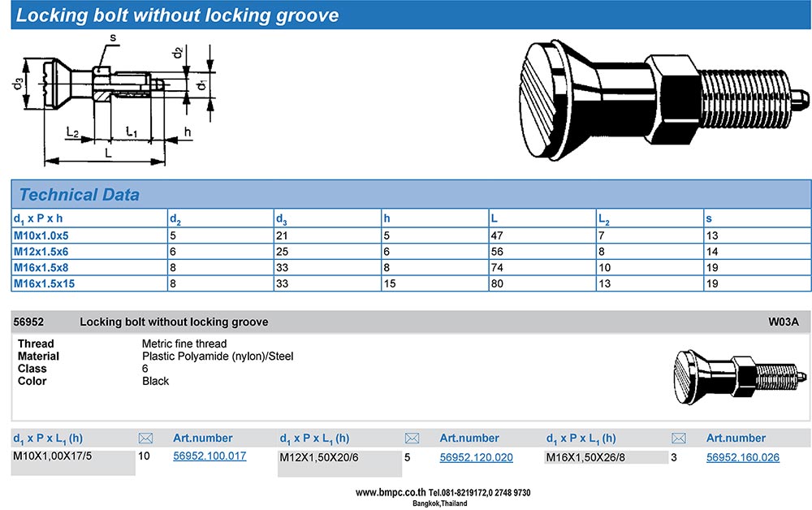This screenshot has height=510, width=812.
Task: Click the 56952 product number heading
Action: (x=28, y=322)
